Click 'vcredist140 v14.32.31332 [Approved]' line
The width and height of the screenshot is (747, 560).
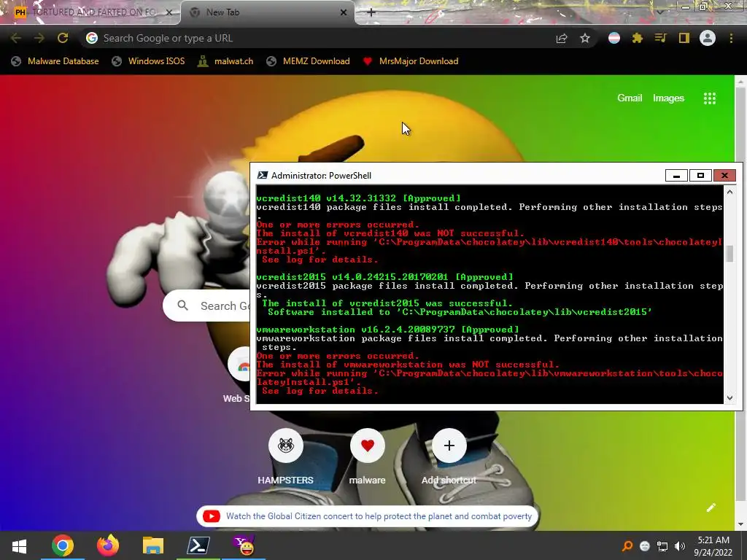359,198
